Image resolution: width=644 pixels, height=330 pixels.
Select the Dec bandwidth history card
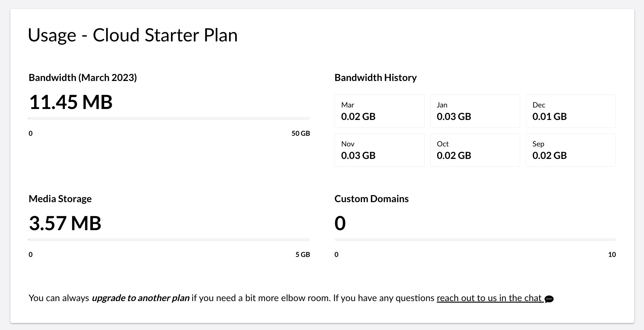pos(571,111)
